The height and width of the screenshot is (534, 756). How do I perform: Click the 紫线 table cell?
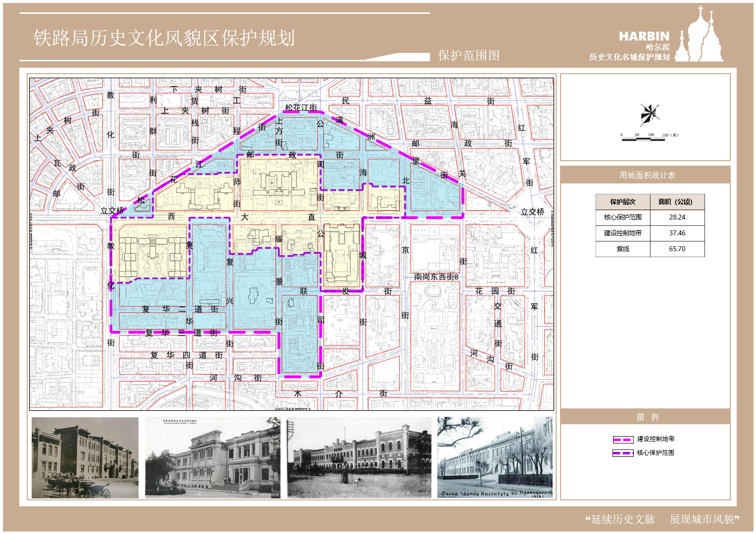(622, 249)
